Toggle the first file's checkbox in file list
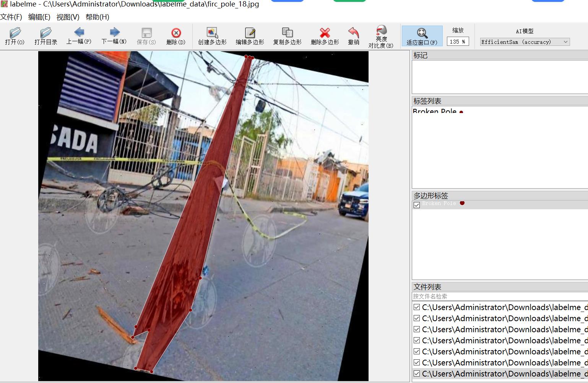The image size is (588, 383). (417, 307)
